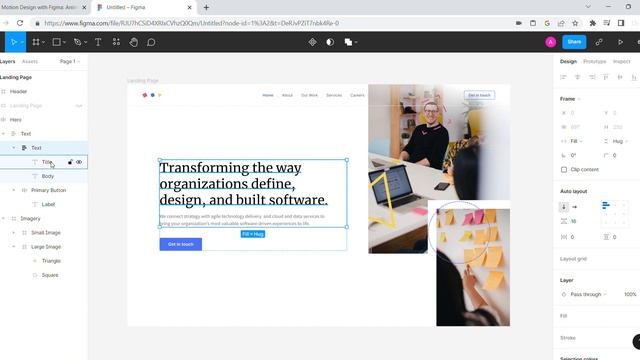Toggle visibility of the Title layer
The image size is (640, 360).
coord(79,162)
